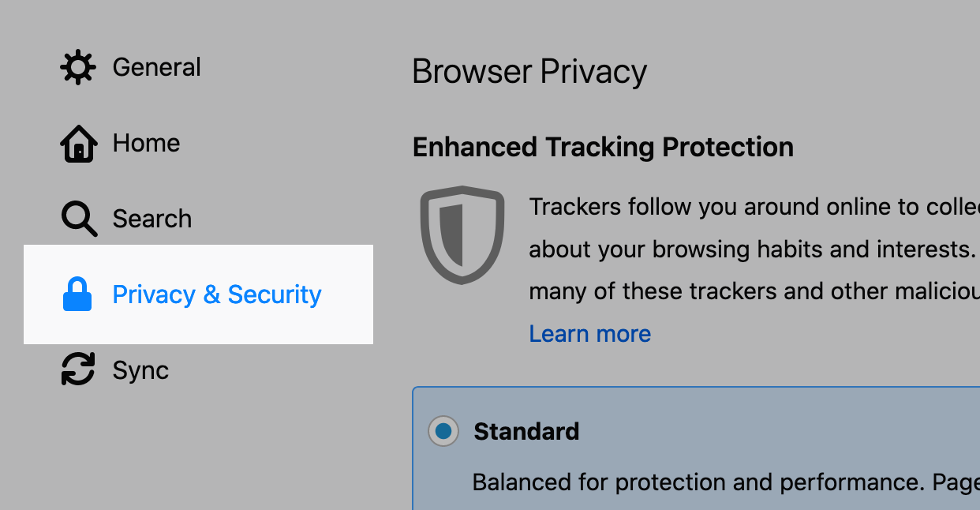Select the Standard radio button

[443, 431]
